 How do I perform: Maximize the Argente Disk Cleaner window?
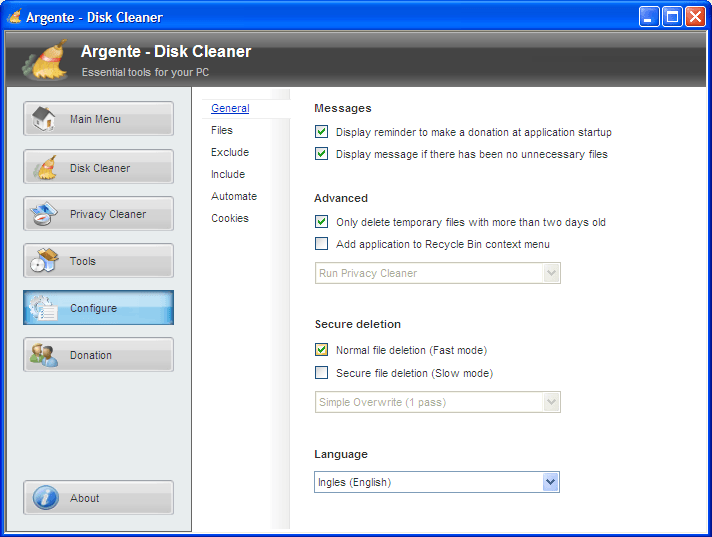coord(672,17)
